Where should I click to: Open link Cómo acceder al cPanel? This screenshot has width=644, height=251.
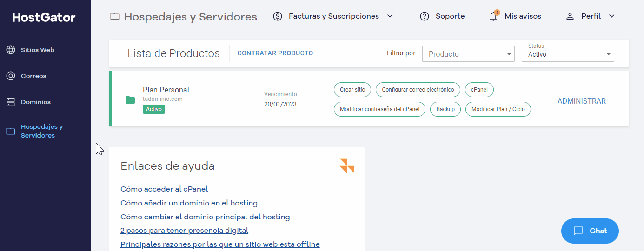pyautogui.click(x=164, y=189)
